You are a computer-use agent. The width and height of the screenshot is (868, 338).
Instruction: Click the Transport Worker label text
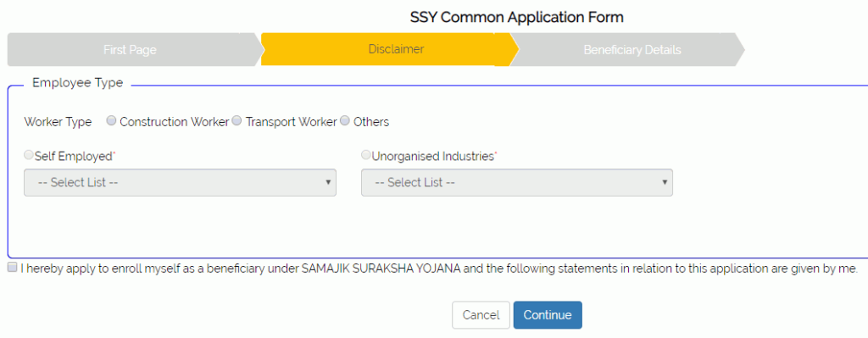click(x=292, y=122)
